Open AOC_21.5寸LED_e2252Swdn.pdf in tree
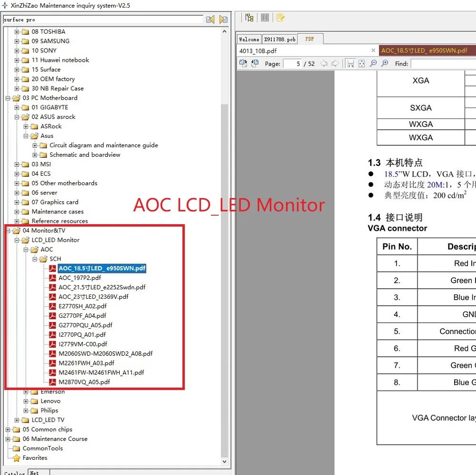This screenshot has width=476, height=475. click(x=102, y=287)
